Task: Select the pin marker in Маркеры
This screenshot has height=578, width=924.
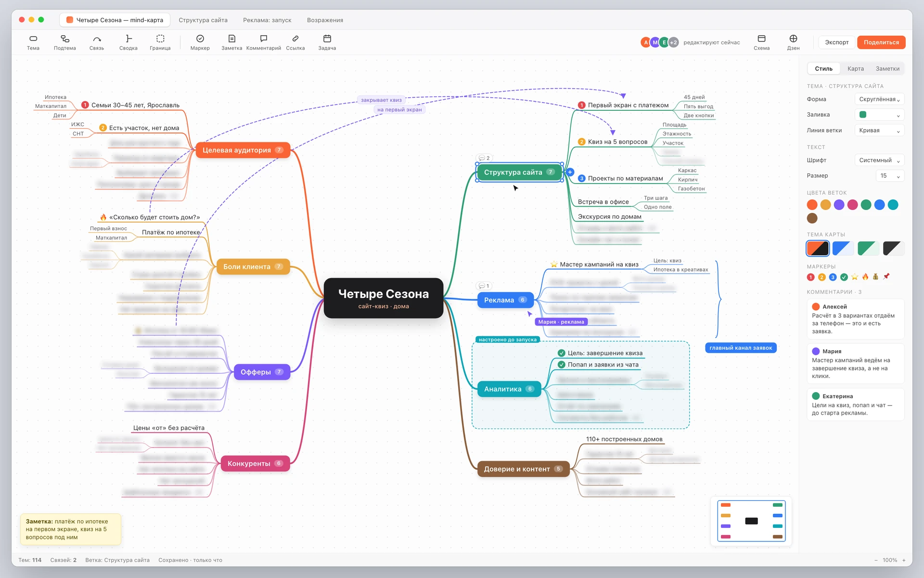Action: click(886, 276)
